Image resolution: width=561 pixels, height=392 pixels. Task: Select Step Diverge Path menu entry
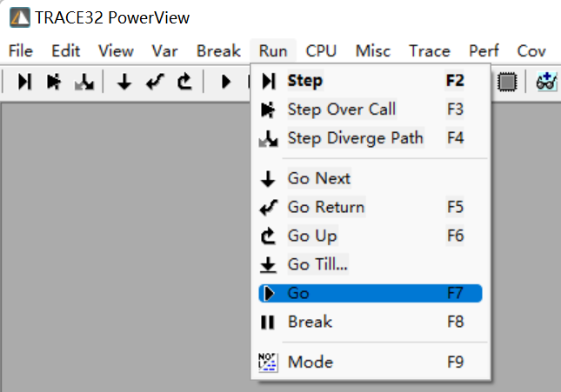click(x=355, y=138)
